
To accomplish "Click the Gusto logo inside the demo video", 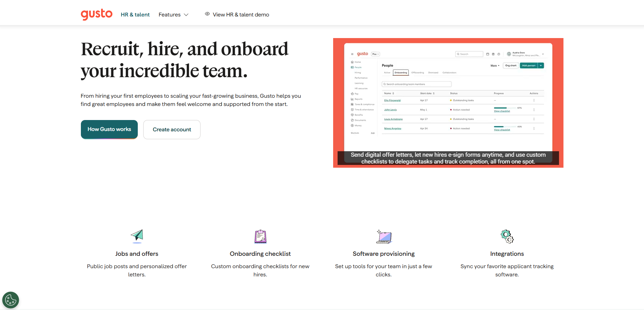I will pyautogui.click(x=363, y=54).
